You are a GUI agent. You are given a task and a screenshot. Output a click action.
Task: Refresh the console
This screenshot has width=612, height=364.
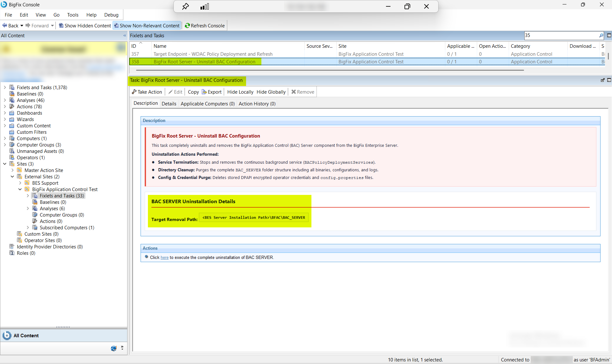(x=205, y=25)
